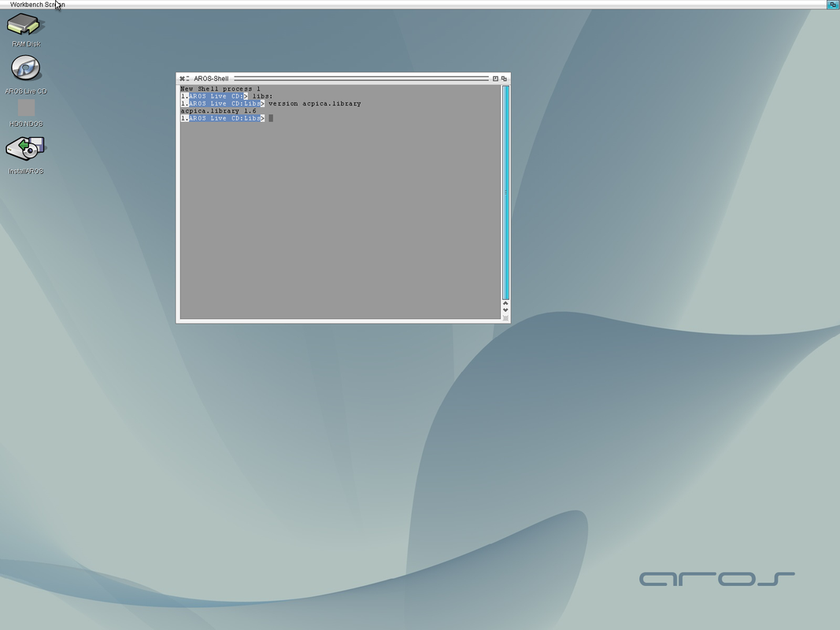Click the AROS-Shell window depth gadget
The image size is (840, 630).
coord(504,79)
